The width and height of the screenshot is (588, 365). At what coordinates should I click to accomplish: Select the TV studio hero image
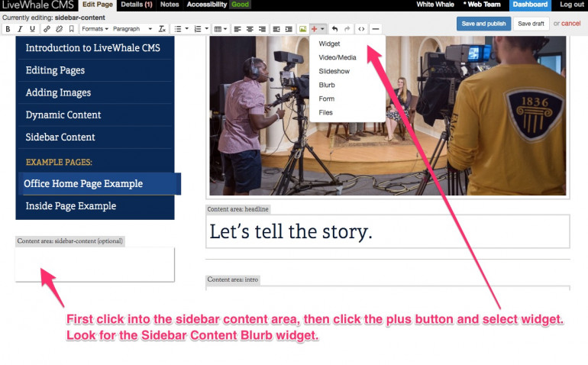(x=387, y=116)
